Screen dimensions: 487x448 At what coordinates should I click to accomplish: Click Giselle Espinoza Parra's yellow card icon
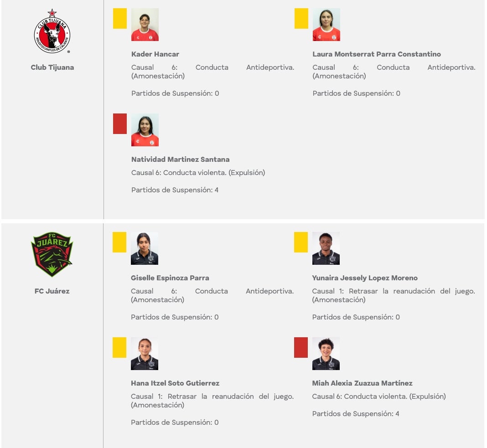pyautogui.click(x=119, y=242)
